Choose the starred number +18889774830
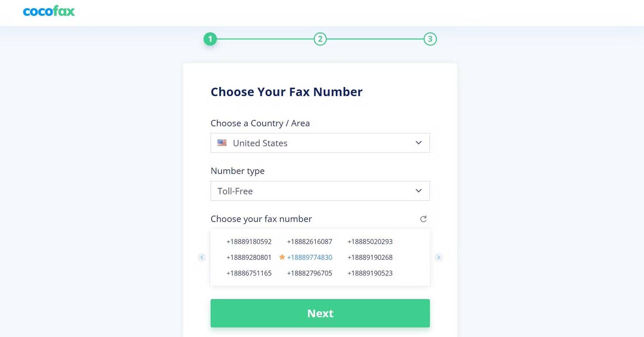This screenshot has width=644, height=337. click(x=310, y=258)
